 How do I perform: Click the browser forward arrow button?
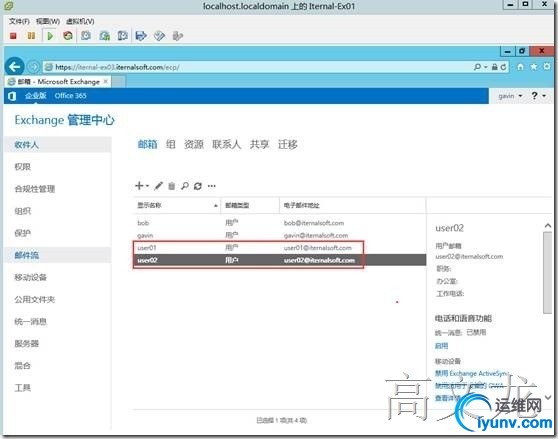click(34, 67)
